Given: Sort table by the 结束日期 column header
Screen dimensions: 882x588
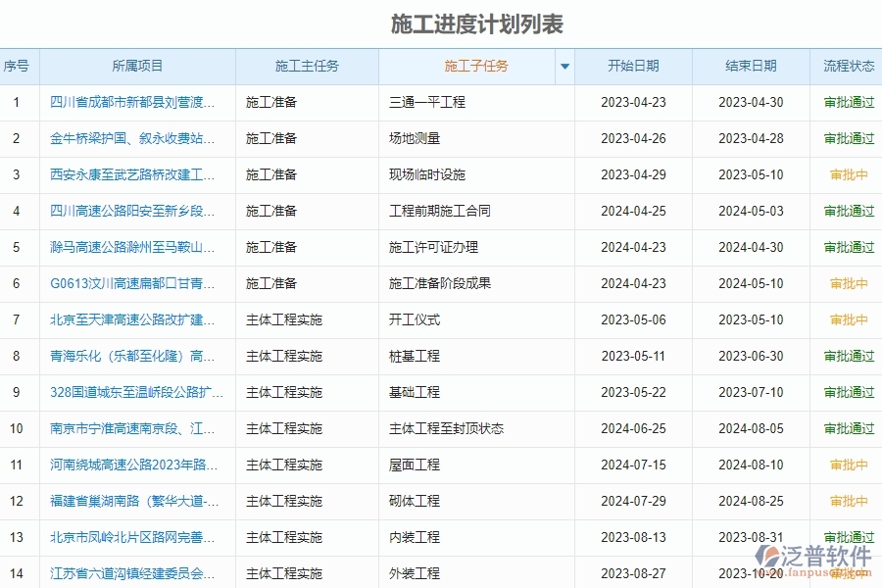Looking at the screenshot, I should pyautogui.click(x=751, y=66).
